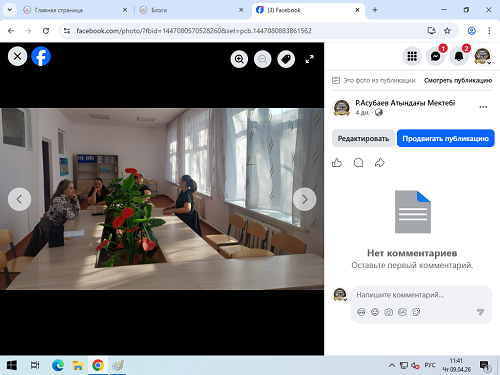Go forward in browser history
This screenshot has width=500, height=375.
click(28, 31)
